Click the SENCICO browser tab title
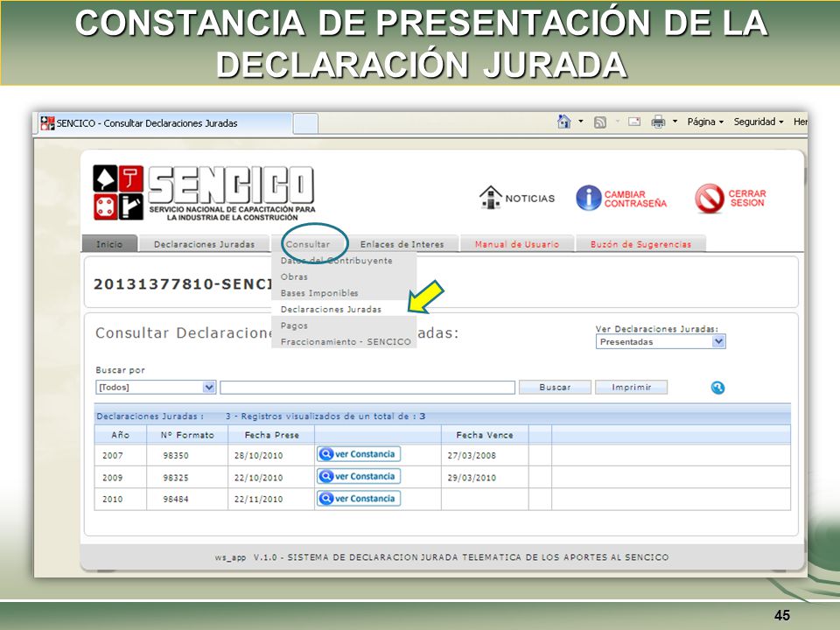The width and height of the screenshot is (840, 630). click(147, 123)
